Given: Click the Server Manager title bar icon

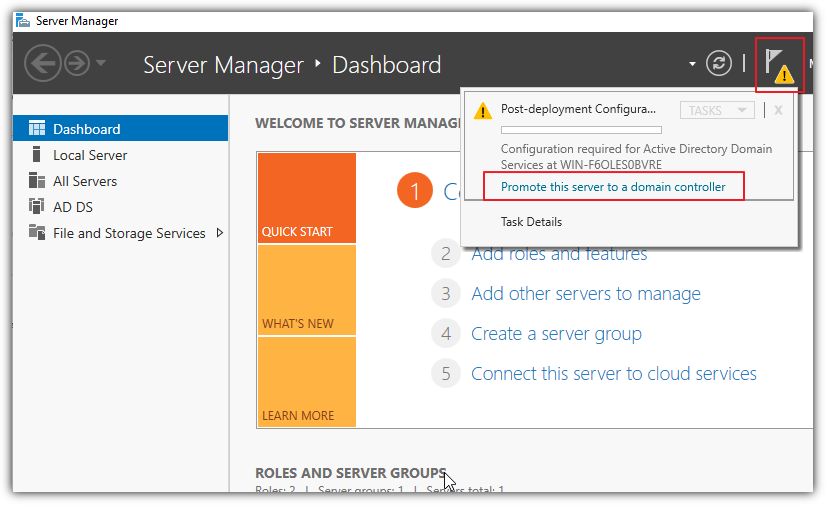Looking at the screenshot, I should point(23,21).
